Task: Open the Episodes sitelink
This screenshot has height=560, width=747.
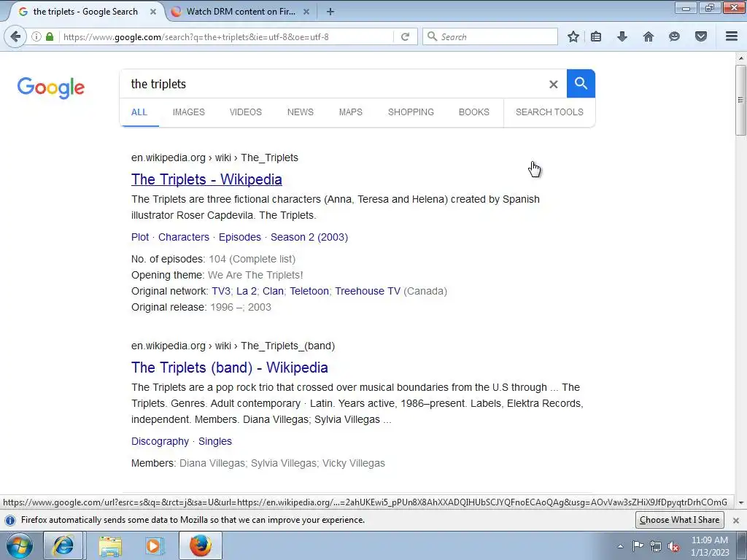Action: pyautogui.click(x=239, y=237)
